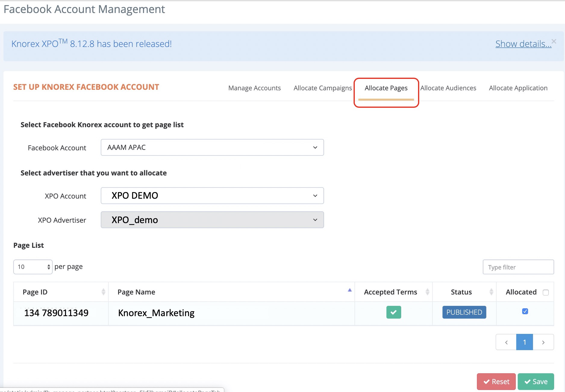Switch to Manage Accounts tab
The width and height of the screenshot is (565, 392).
point(254,88)
